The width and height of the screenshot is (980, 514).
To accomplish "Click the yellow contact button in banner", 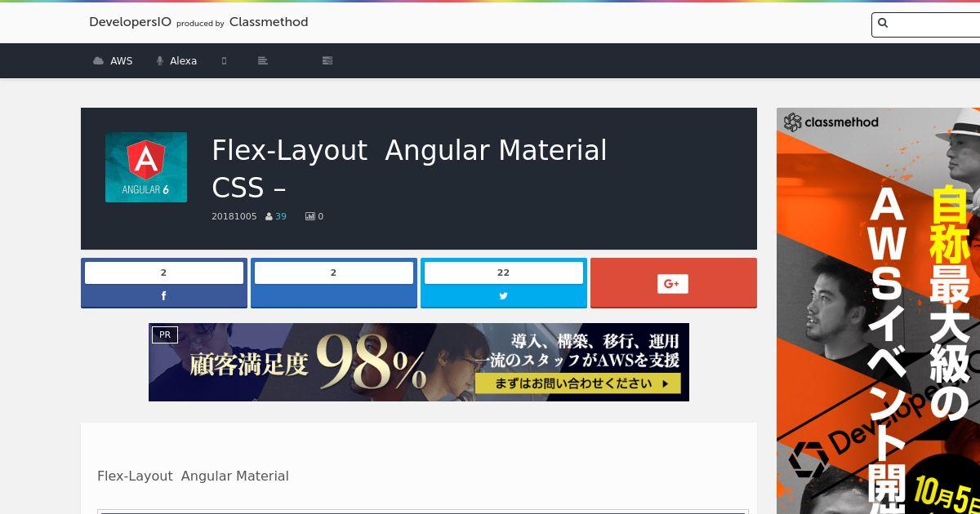I will 577,383.
